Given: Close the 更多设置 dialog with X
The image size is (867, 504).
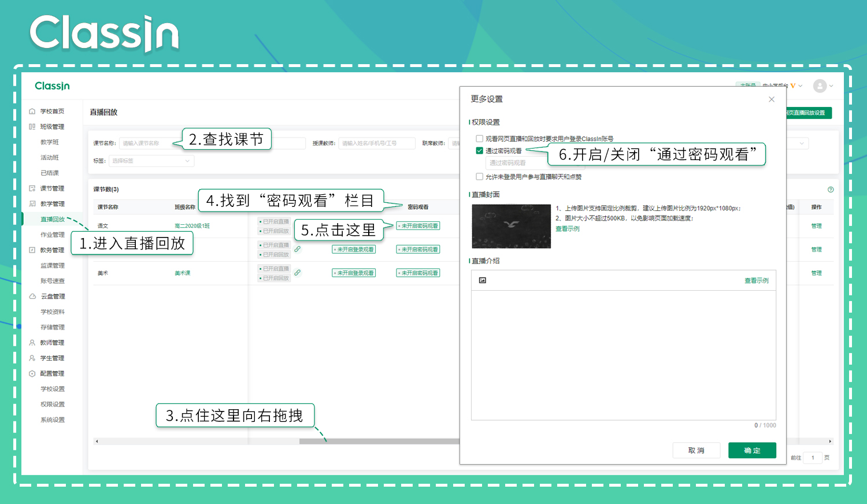Looking at the screenshot, I should coord(772,99).
